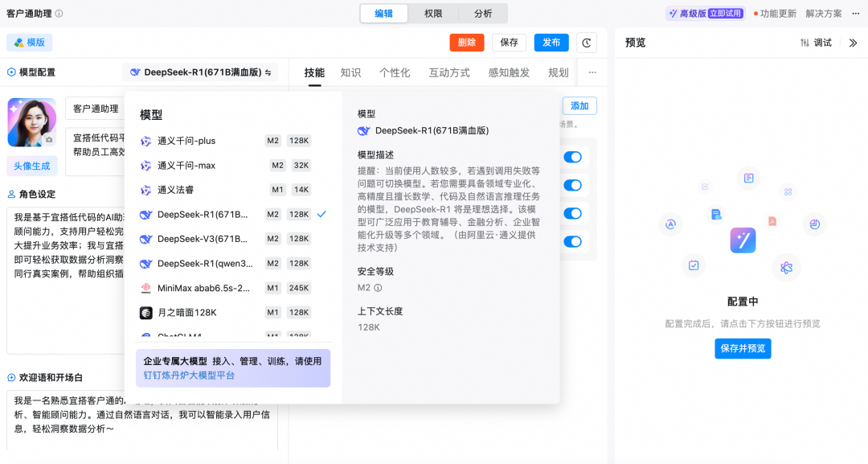Open the top-right more options ellipsis

click(856, 14)
